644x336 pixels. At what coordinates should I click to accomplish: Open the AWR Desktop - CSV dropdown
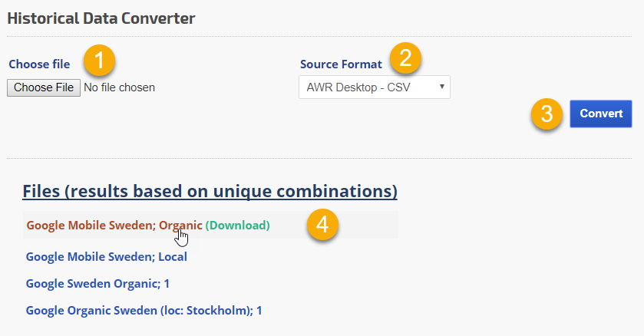point(374,87)
